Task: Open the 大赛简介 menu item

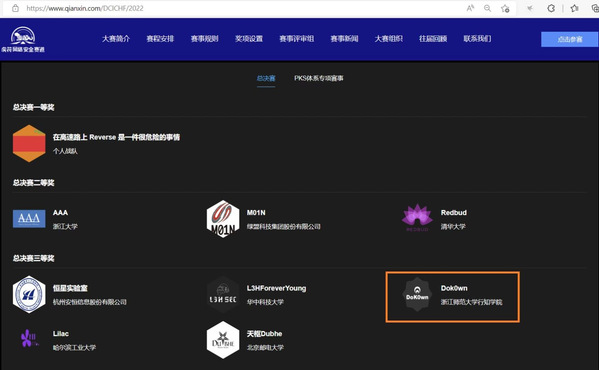Action: pyautogui.click(x=116, y=39)
